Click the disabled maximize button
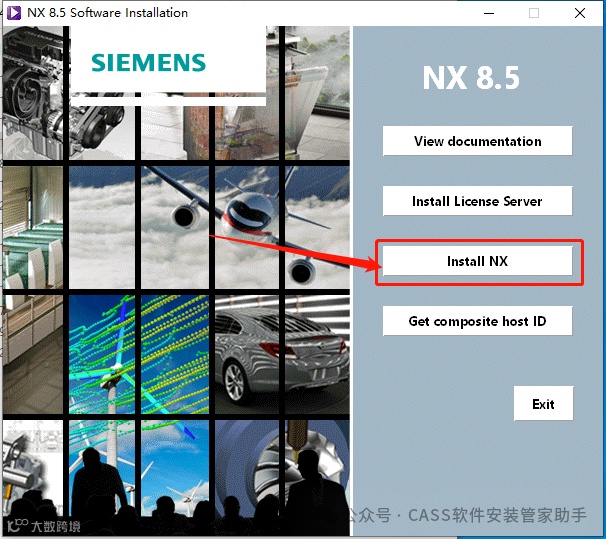Screen dimensions: 606x539 [534, 13]
